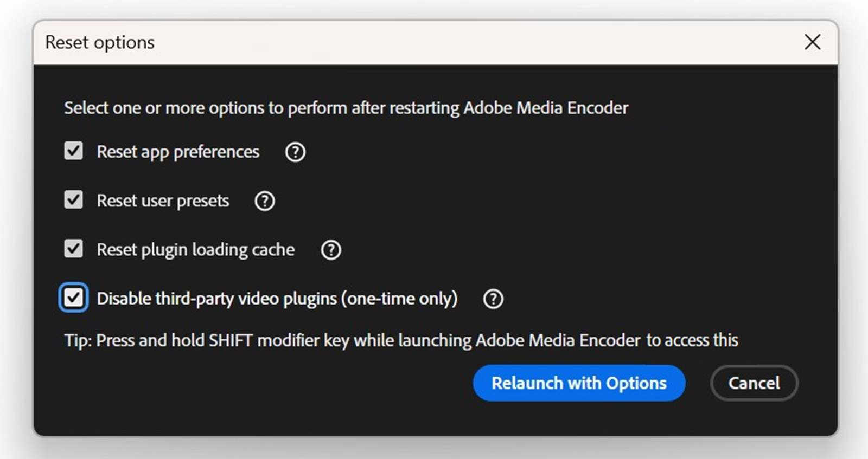Click the instruction text mentioning Adobe Media Encoder

pyautogui.click(x=346, y=108)
